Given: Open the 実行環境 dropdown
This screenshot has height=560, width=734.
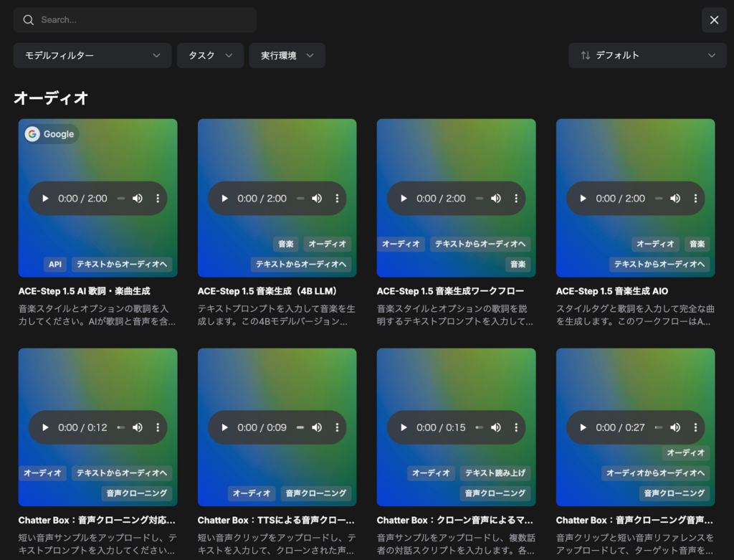Looking at the screenshot, I should tap(287, 55).
